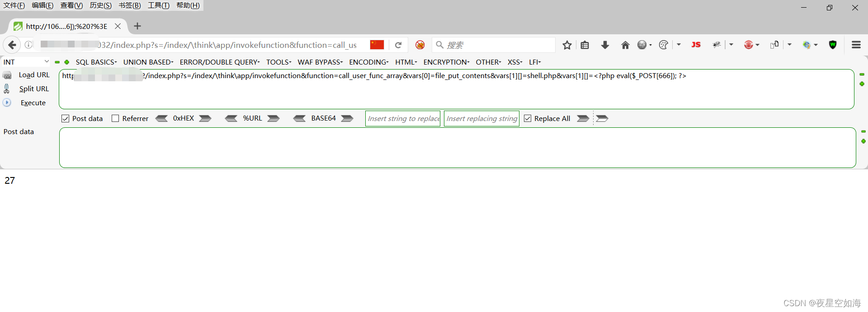Click the China flag icon in address bar

coord(377,45)
